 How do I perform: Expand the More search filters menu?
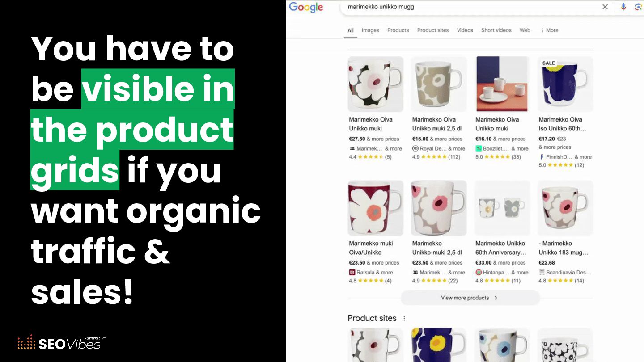coord(549,30)
